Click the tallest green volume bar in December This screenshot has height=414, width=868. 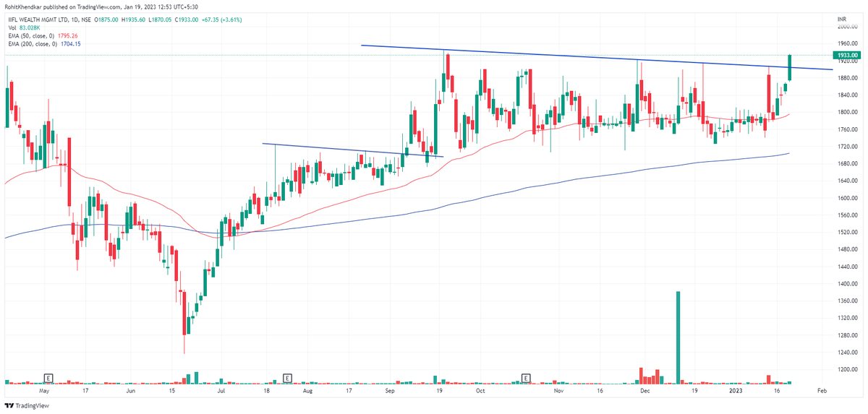click(678, 337)
